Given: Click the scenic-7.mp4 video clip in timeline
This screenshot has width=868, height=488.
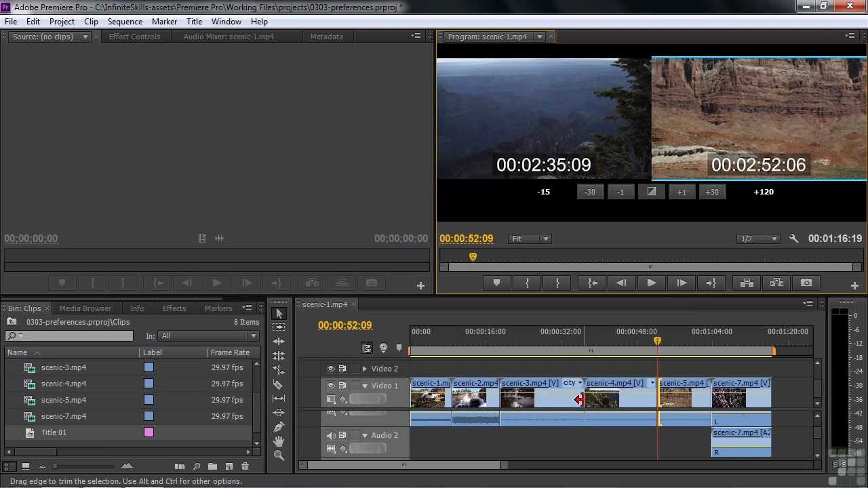Looking at the screenshot, I should tap(741, 394).
